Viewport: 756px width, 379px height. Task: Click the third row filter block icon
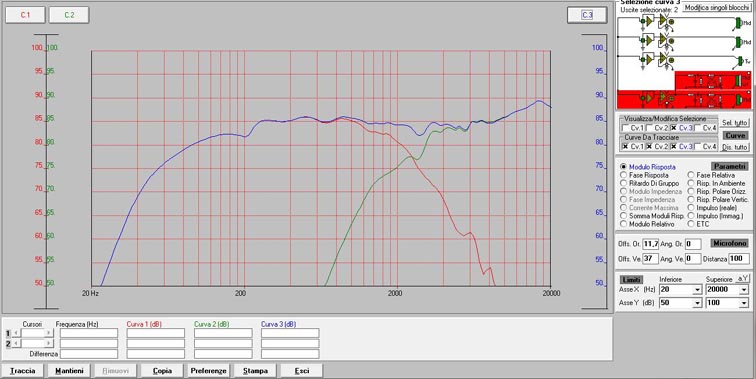[663, 59]
